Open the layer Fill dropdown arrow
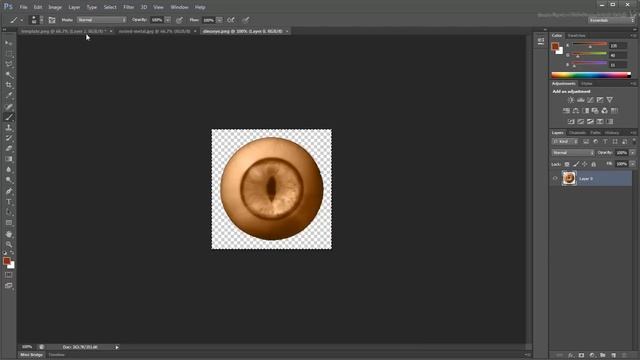The image size is (640, 360). pyautogui.click(x=632, y=164)
